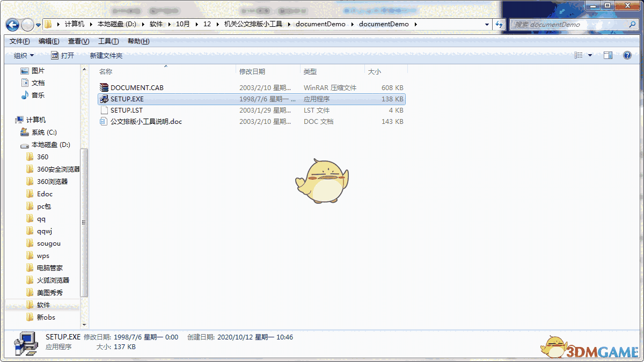The image size is (644, 362).
Task: Sort files by the 名称 column
Action: (106, 71)
